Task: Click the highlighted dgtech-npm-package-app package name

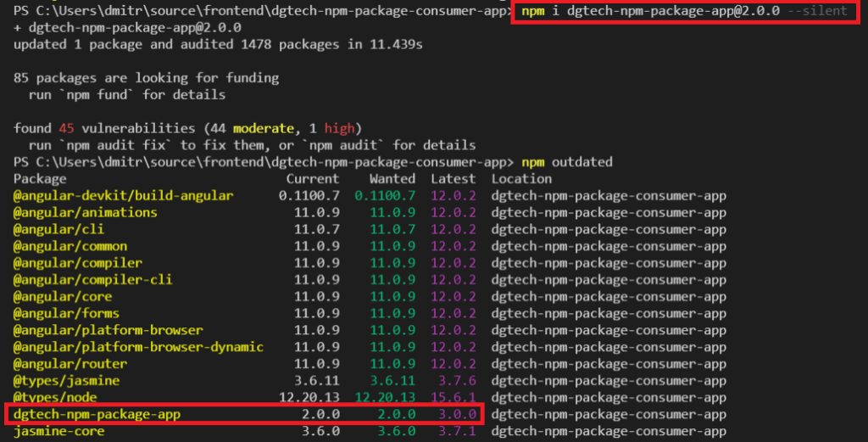Action: (97, 414)
